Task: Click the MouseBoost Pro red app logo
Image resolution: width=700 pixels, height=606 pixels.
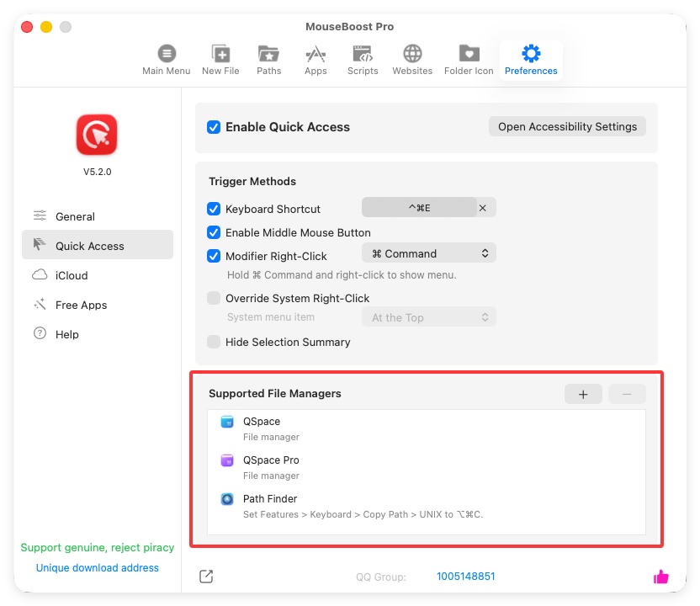Action: 97,135
